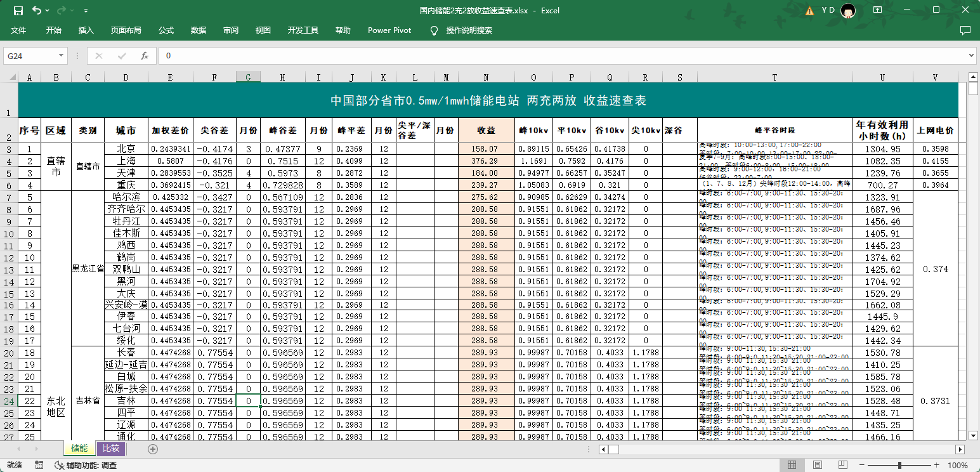Expand the Name Box dropdown arrow
This screenshot has width=980, height=472.
click(x=62, y=56)
